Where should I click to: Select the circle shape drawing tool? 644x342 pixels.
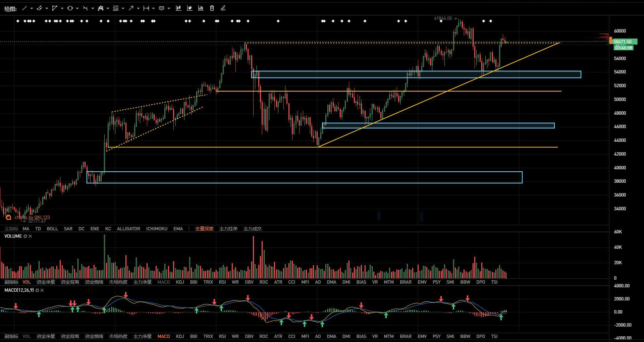70,8
